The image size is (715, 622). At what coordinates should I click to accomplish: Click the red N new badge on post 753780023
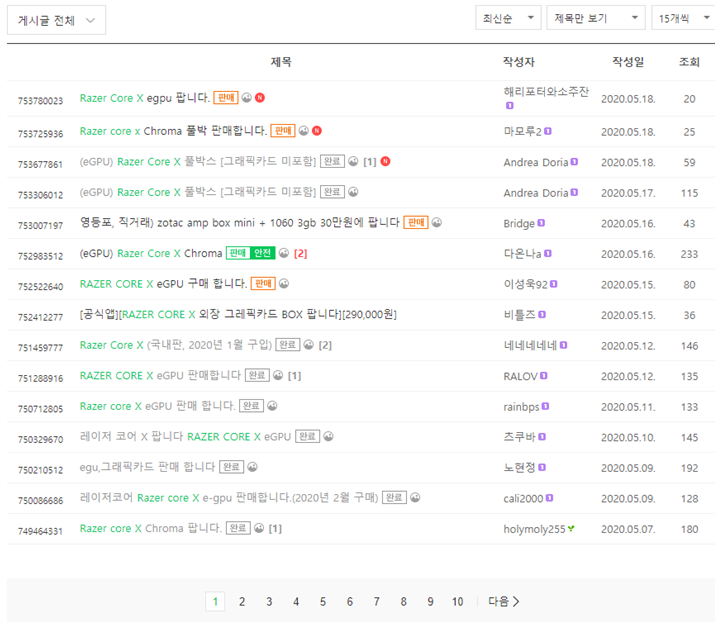point(260,98)
